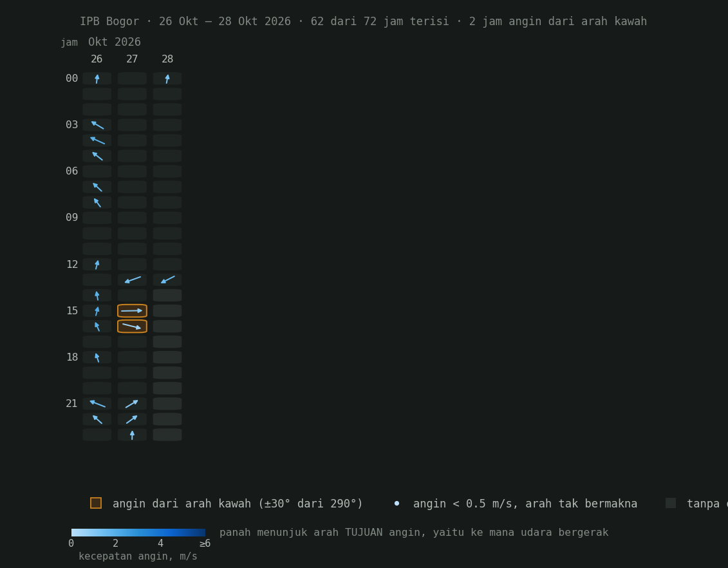Click the 14:00 wind arrow on day 26

97,296
